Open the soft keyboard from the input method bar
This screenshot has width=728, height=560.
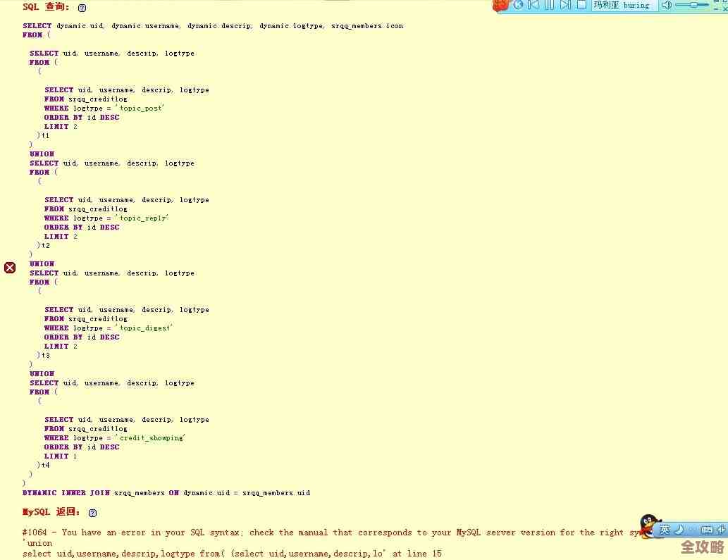tap(706, 530)
